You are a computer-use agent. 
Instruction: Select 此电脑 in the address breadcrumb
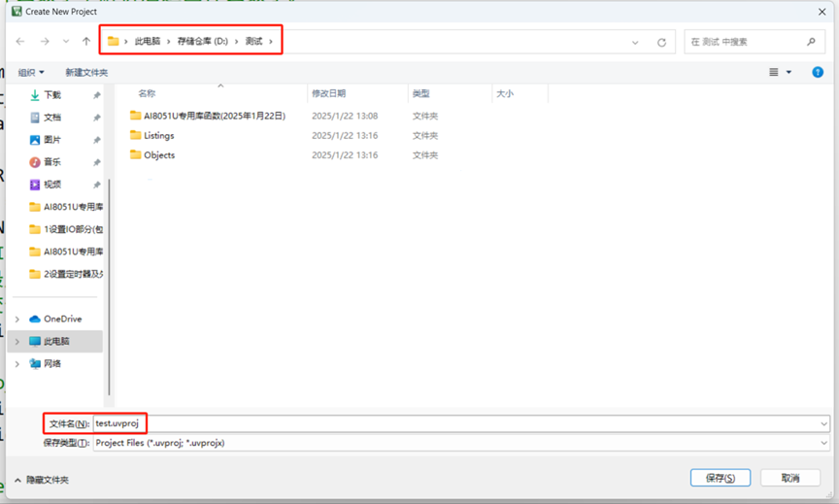(148, 41)
